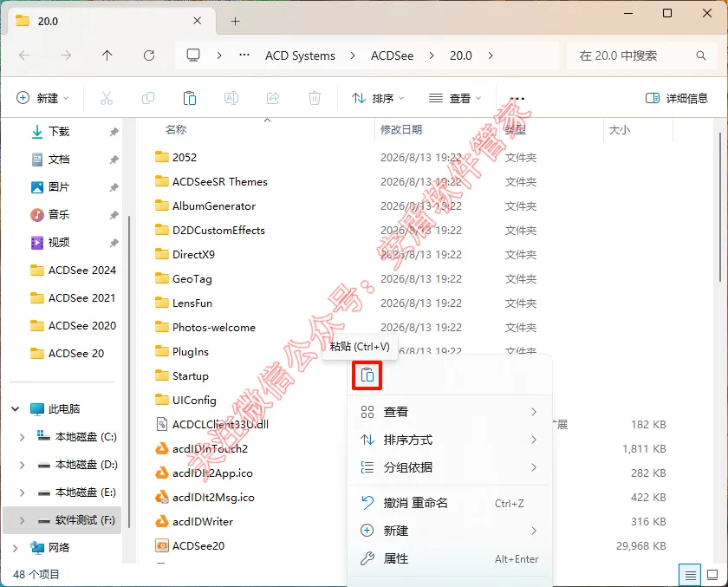Open View submenu in context menu
Screen dimensions: 728x587
click(x=449, y=412)
